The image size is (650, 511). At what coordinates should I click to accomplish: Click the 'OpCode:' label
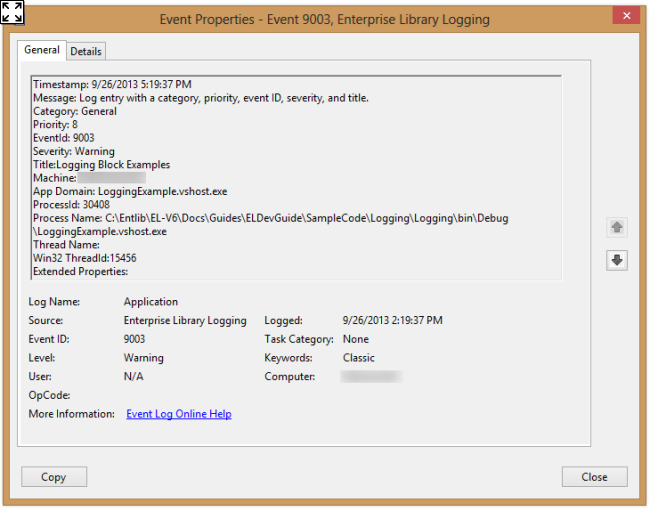pyautogui.click(x=49, y=395)
